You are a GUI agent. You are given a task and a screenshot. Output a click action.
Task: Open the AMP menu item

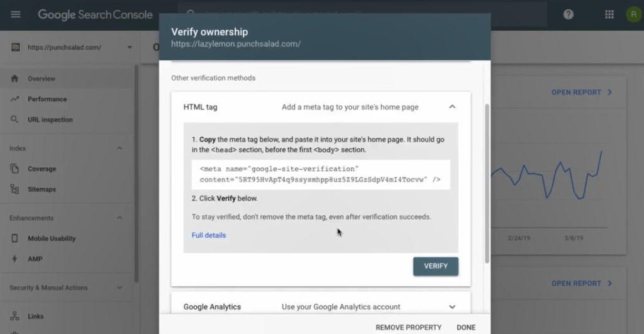point(35,259)
